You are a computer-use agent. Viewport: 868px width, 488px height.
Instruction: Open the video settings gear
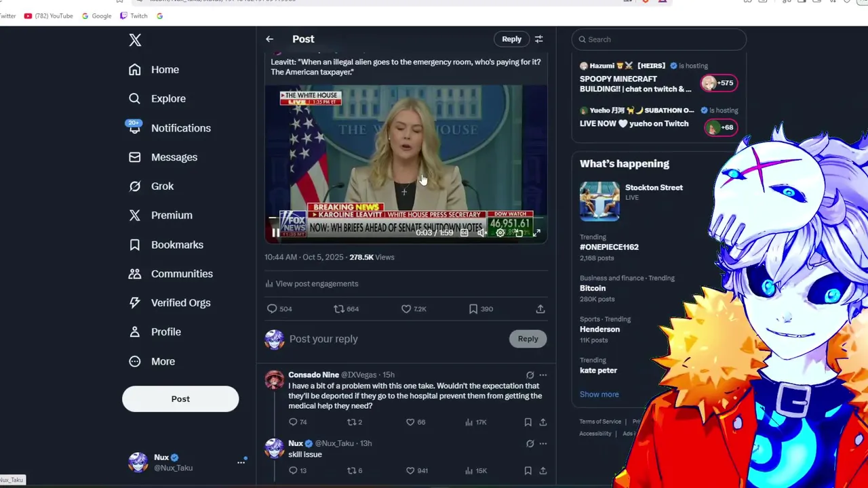[500, 232]
